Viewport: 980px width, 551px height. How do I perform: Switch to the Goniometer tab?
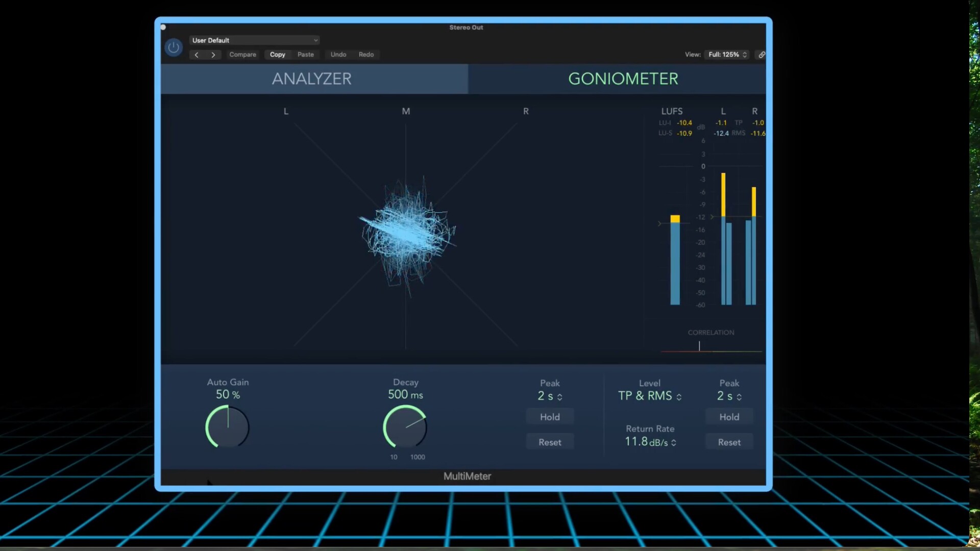[623, 79]
